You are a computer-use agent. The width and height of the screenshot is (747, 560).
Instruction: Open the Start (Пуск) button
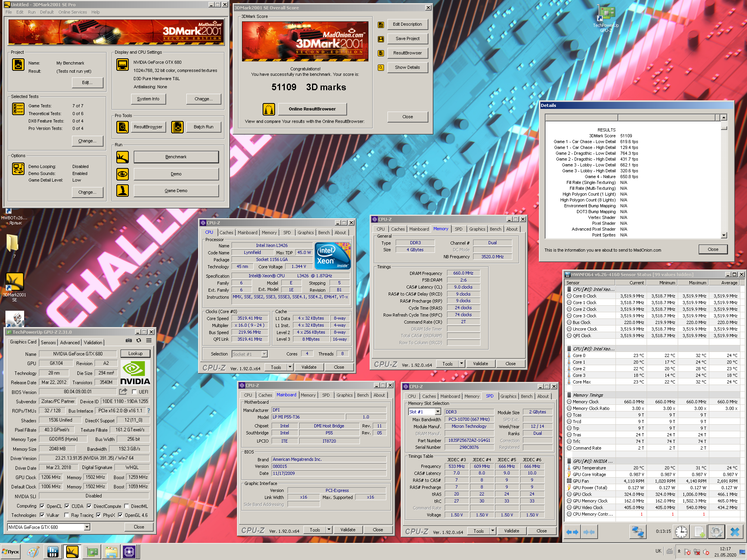[11, 551]
